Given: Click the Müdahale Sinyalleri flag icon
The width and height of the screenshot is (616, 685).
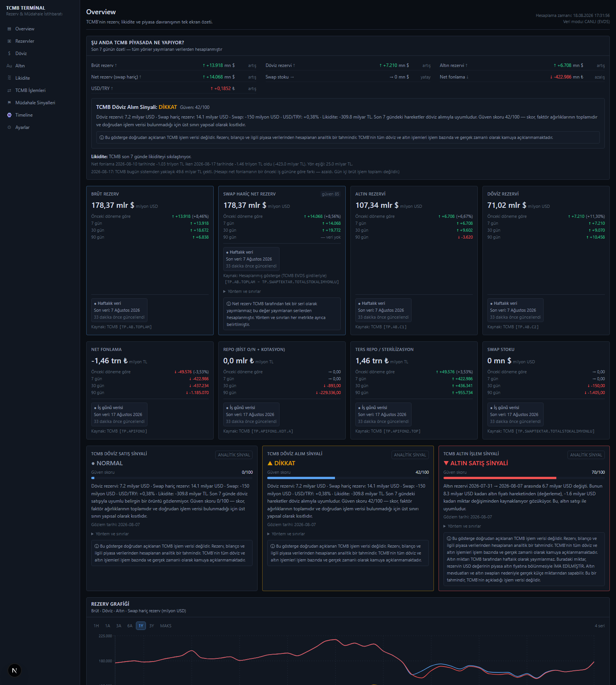Looking at the screenshot, I should (9, 103).
